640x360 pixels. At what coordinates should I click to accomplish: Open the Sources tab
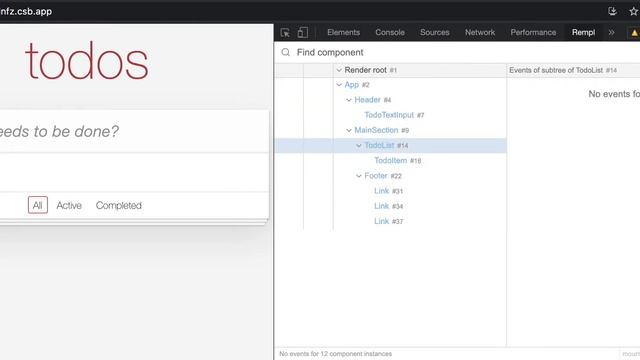tap(435, 33)
